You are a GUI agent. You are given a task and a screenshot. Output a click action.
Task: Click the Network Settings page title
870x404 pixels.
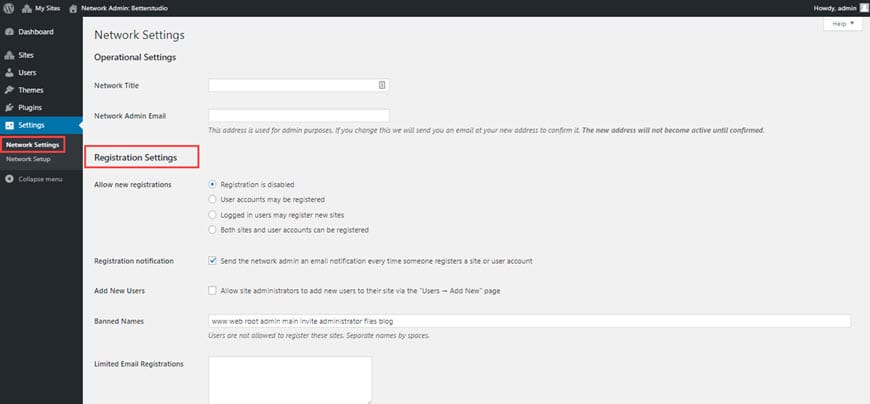click(139, 35)
